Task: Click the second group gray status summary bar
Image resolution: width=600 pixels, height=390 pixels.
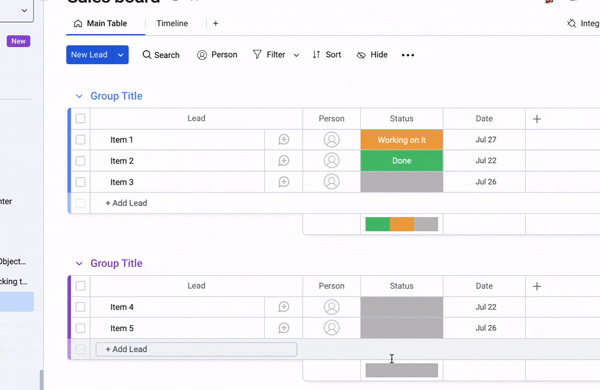Action: 402,370
